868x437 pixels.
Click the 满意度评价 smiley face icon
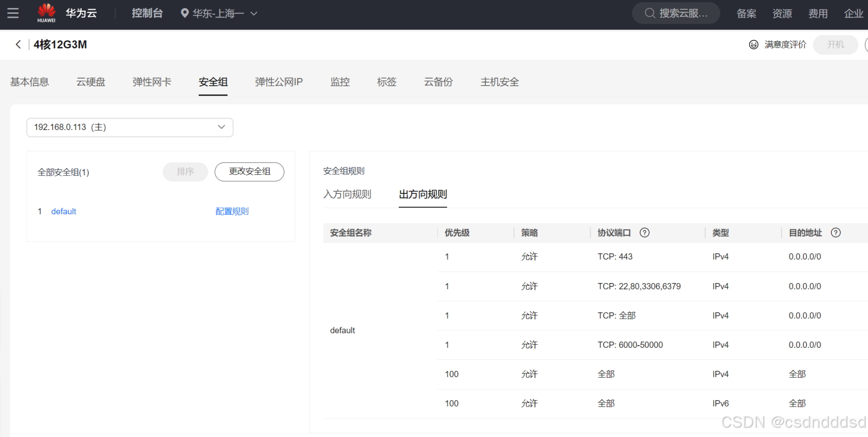[x=753, y=45]
